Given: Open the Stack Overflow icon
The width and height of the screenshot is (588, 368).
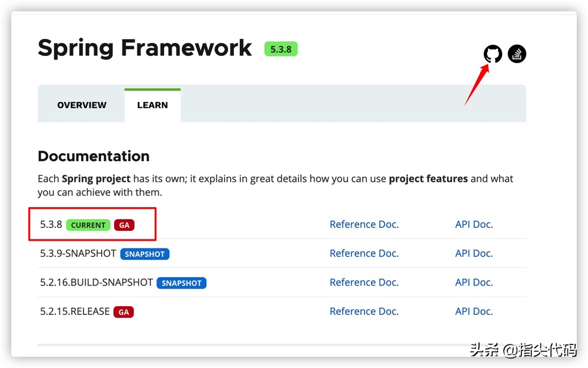Looking at the screenshot, I should pos(517,54).
